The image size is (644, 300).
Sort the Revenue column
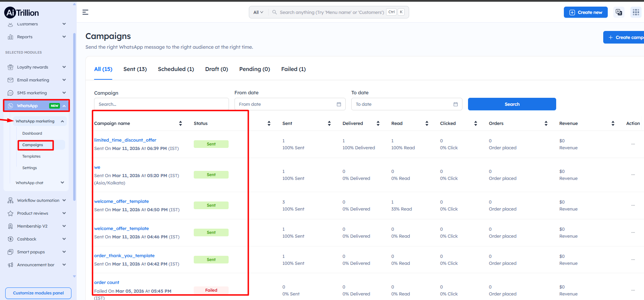[613, 123]
